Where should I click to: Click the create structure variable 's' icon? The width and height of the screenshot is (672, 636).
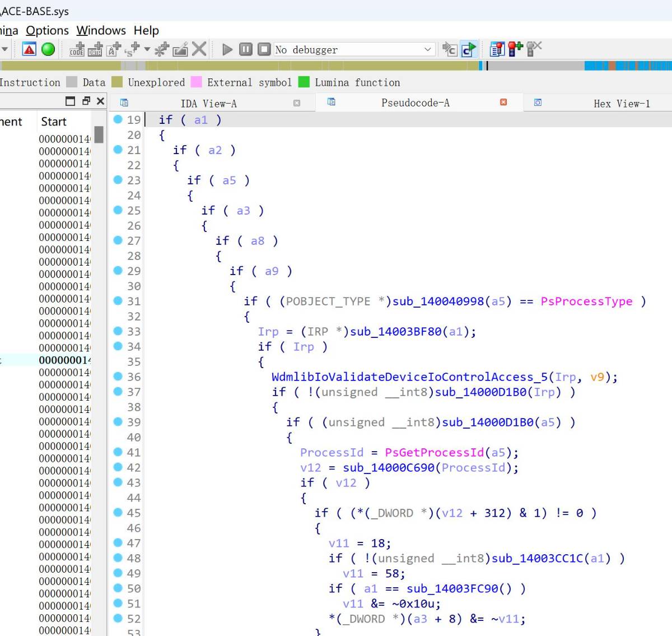point(132,49)
